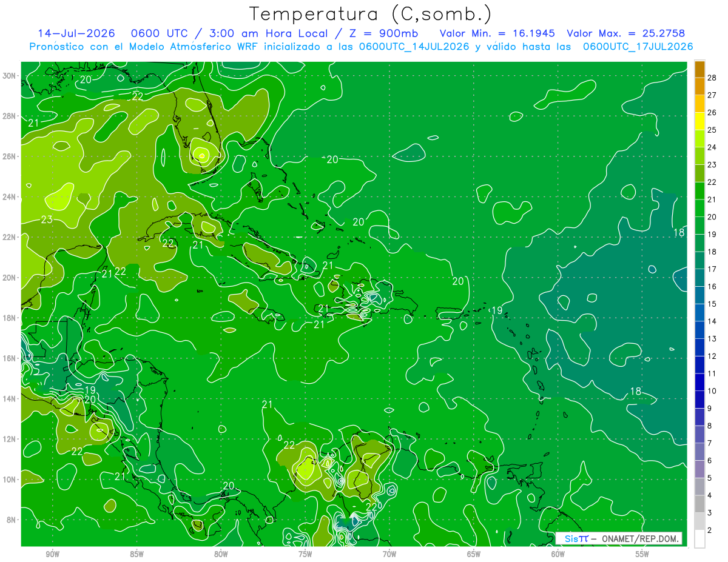Screen dimensions: 728x562
Task: Click the 4 label on the color scale
Action: [709, 495]
